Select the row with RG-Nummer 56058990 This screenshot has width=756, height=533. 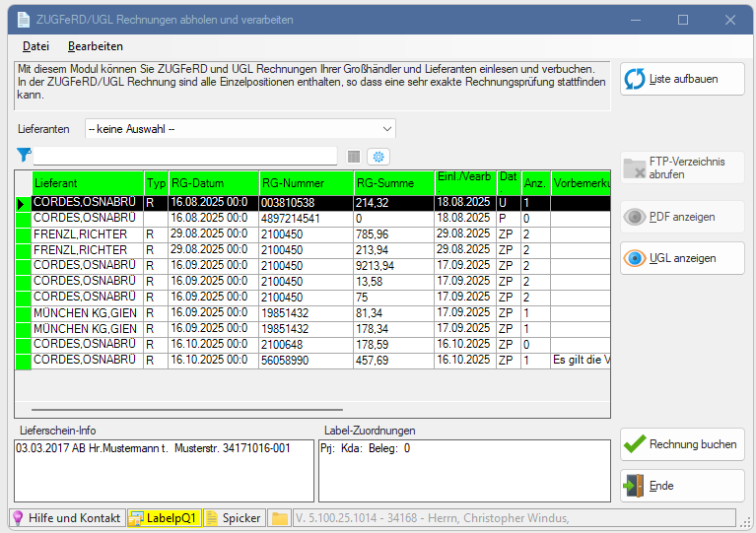(306, 361)
